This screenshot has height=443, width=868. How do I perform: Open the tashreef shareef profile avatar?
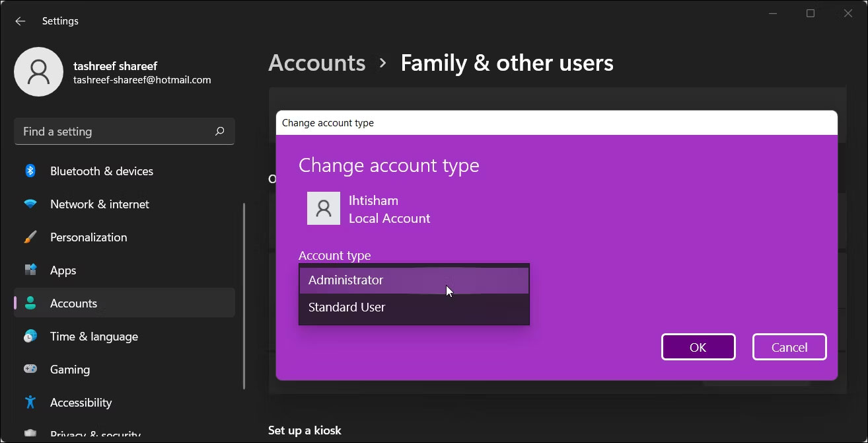pyautogui.click(x=38, y=71)
